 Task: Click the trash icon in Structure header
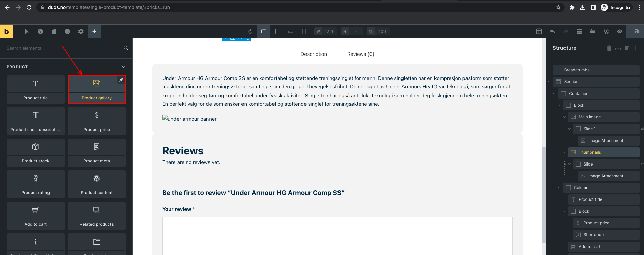pyautogui.click(x=627, y=48)
